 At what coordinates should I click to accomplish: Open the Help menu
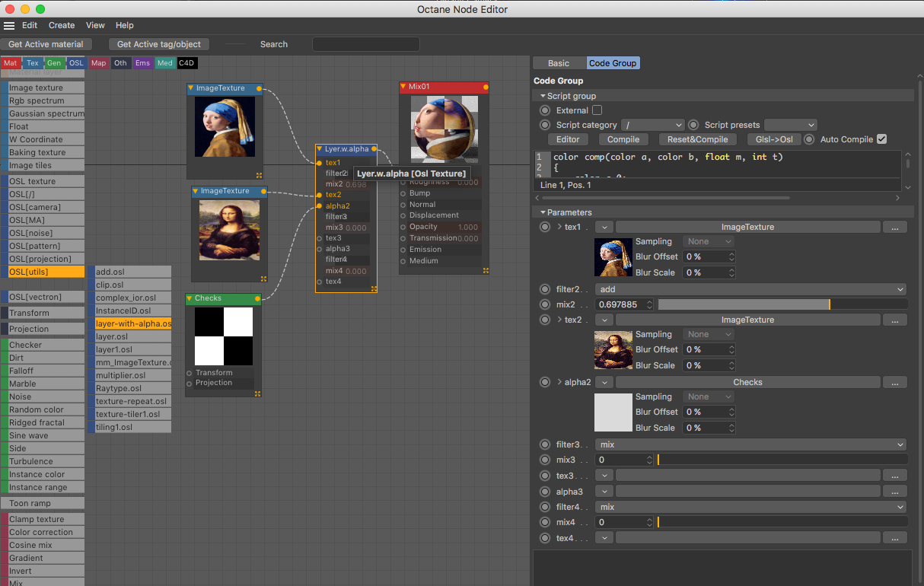point(124,25)
